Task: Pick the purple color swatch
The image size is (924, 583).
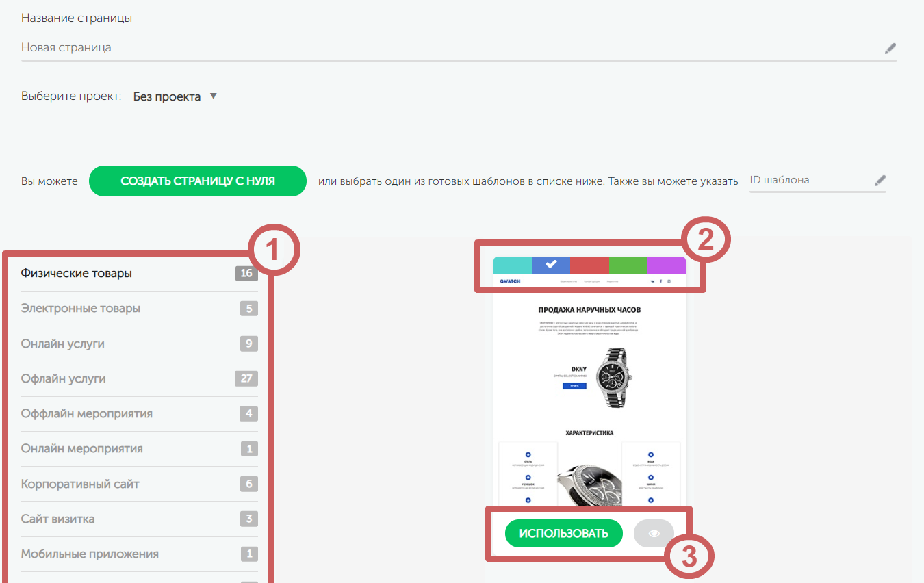Action: pyautogui.click(x=666, y=265)
